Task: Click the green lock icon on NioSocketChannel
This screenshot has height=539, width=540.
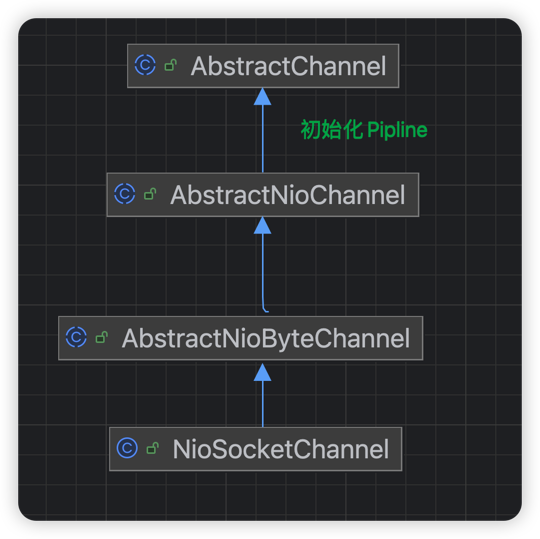Action: [x=153, y=448]
